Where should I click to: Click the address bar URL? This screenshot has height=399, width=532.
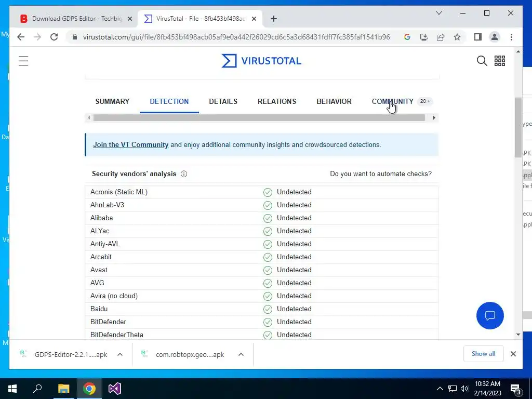pos(236,37)
